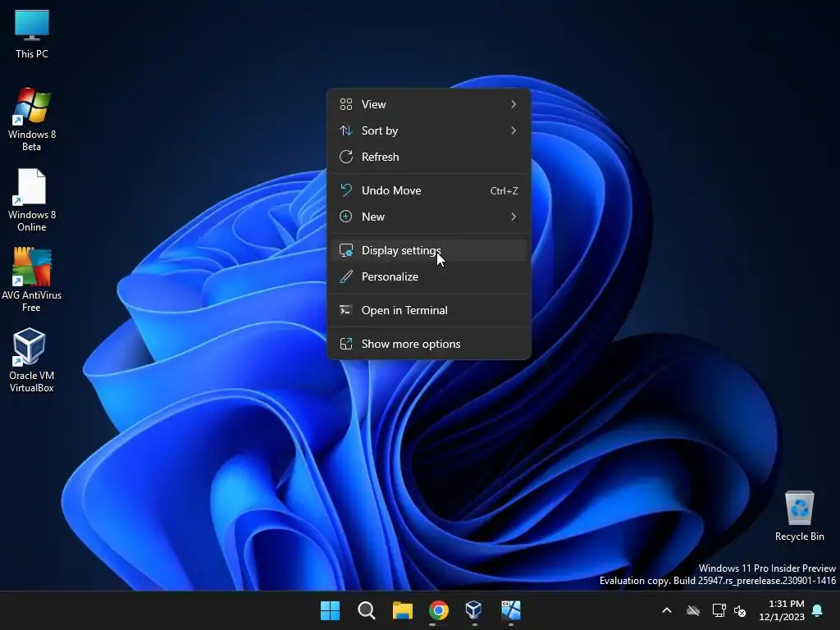
Task: Expand the Sort by submenu arrow
Action: 514,130
